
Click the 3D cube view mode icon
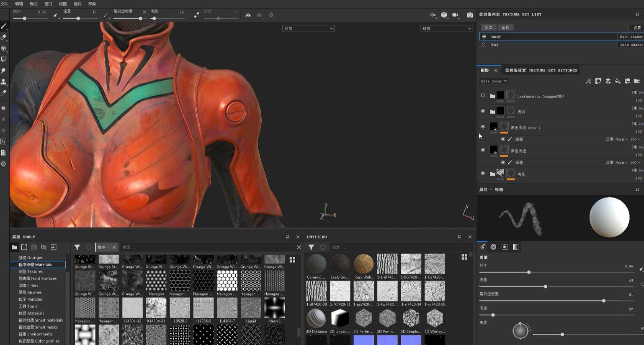(444, 15)
